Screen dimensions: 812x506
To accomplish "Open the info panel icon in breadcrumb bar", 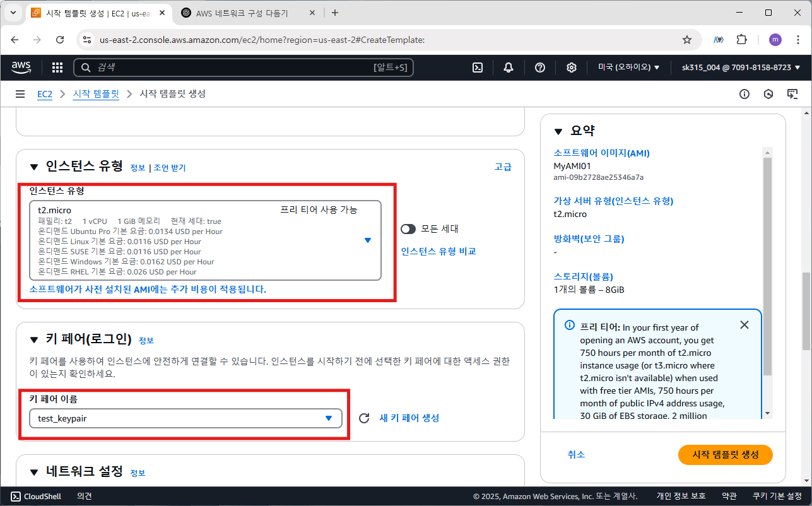I will click(x=744, y=94).
